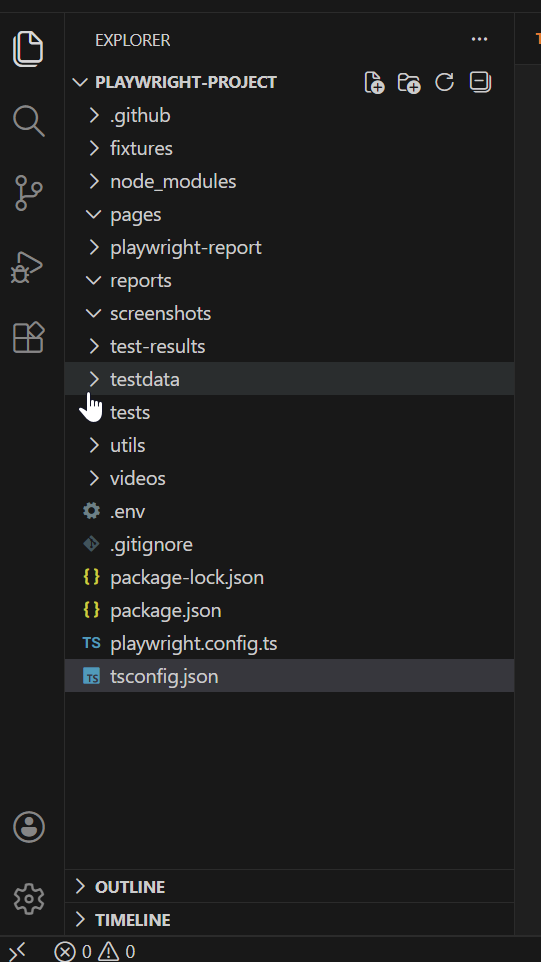Screen dimensions: 541x962
Task: Click the playwright.config.ts TS icon
Action: pos(91,643)
